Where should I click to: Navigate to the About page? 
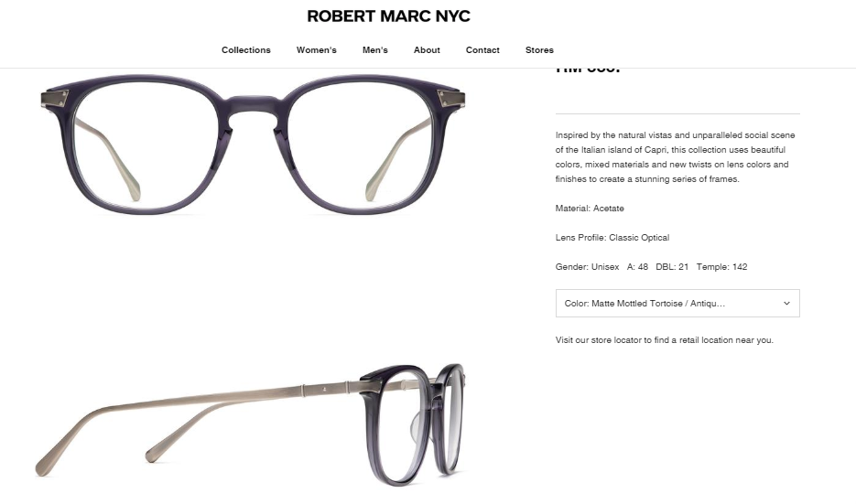427,50
